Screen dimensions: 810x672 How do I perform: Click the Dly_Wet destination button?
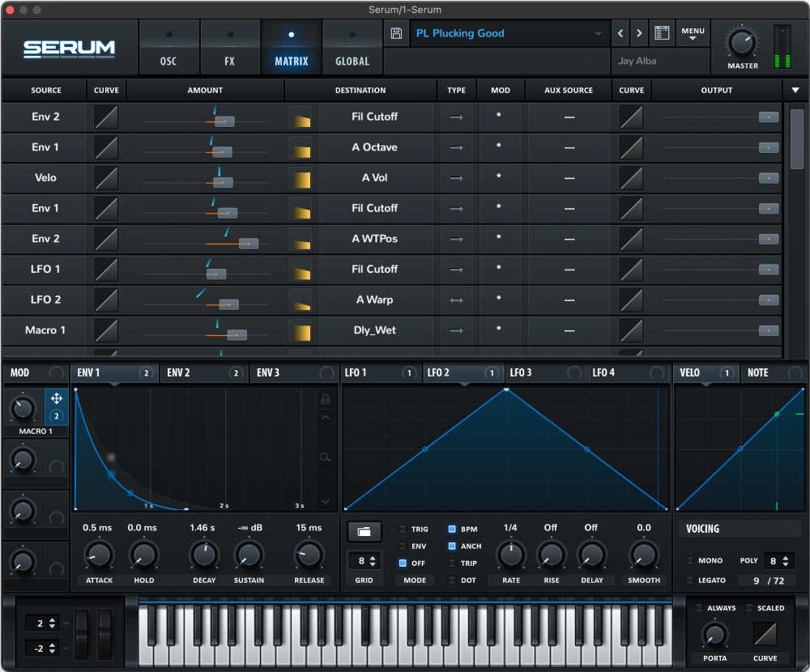[374, 330]
